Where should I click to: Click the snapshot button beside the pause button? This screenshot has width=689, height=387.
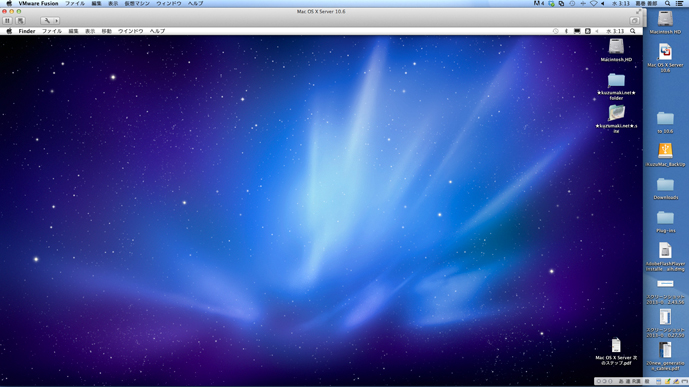[20, 21]
